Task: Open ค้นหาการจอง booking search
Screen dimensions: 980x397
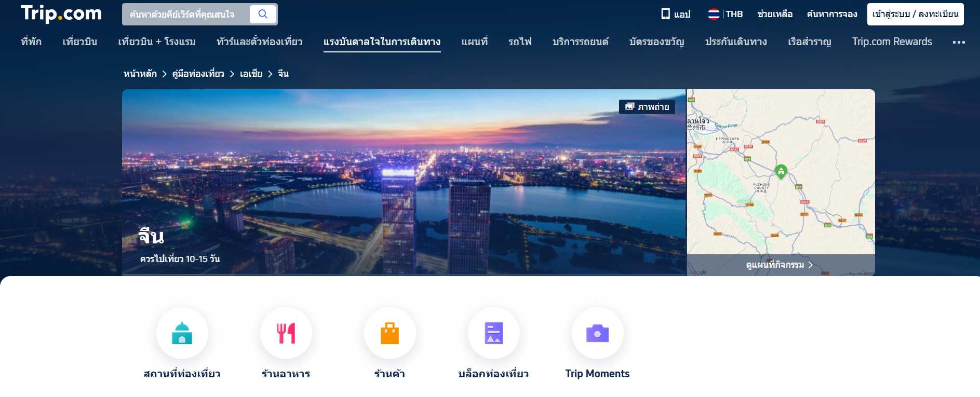Action: pos(832,14)
